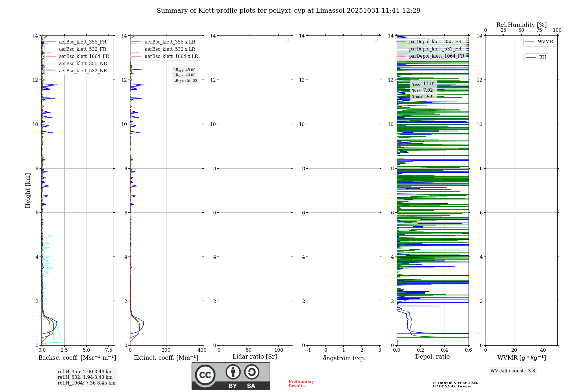Click the WV-calib.const. 3.8 label box
The image size is (577, 392).
[512, 371]
